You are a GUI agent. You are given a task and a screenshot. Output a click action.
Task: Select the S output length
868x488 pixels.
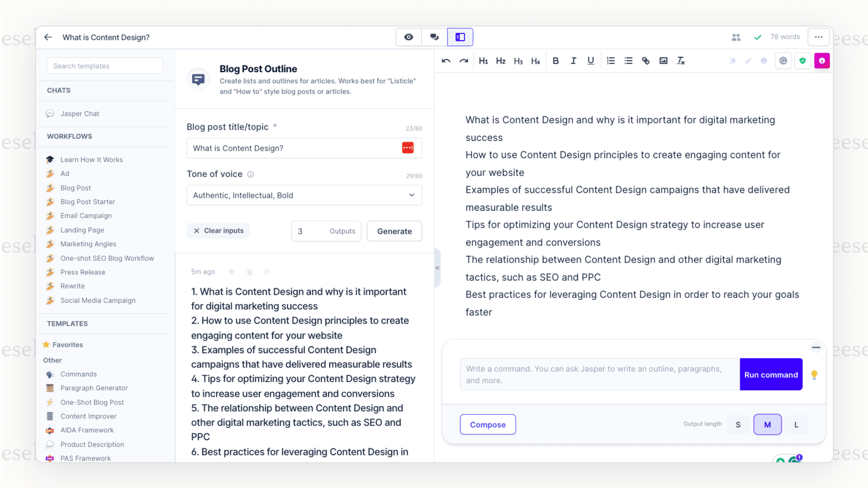tap(738, 424)
